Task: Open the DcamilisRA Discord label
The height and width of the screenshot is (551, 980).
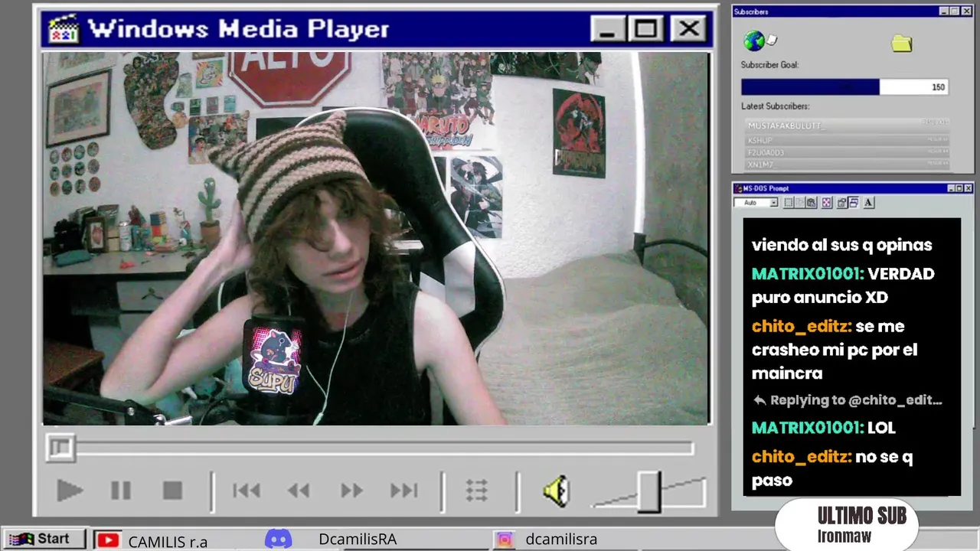Action: (x=358, y=540)
